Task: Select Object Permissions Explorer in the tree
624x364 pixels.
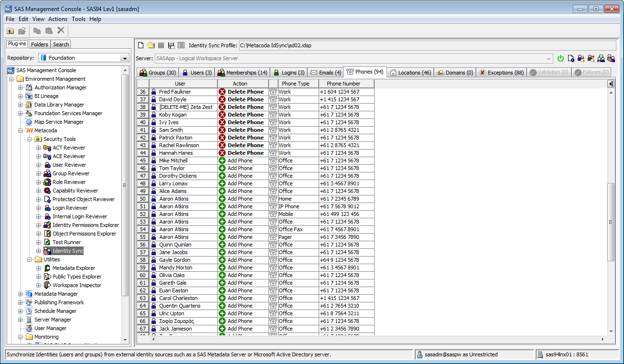Action: 84,234
